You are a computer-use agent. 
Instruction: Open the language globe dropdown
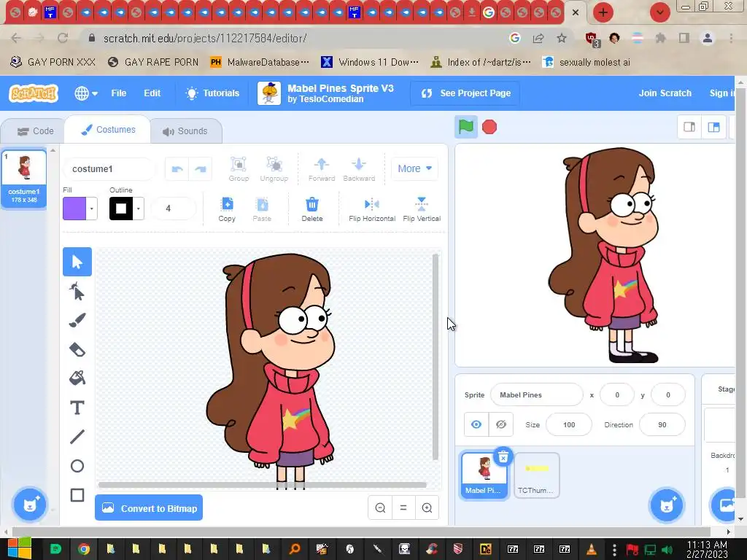pyautogui.click(x=86, y=93)
